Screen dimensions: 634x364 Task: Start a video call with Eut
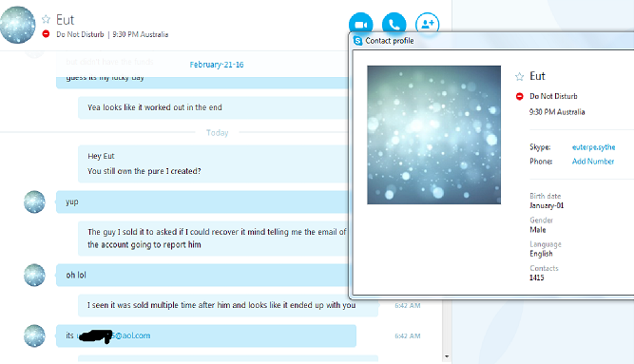[360, 25]
